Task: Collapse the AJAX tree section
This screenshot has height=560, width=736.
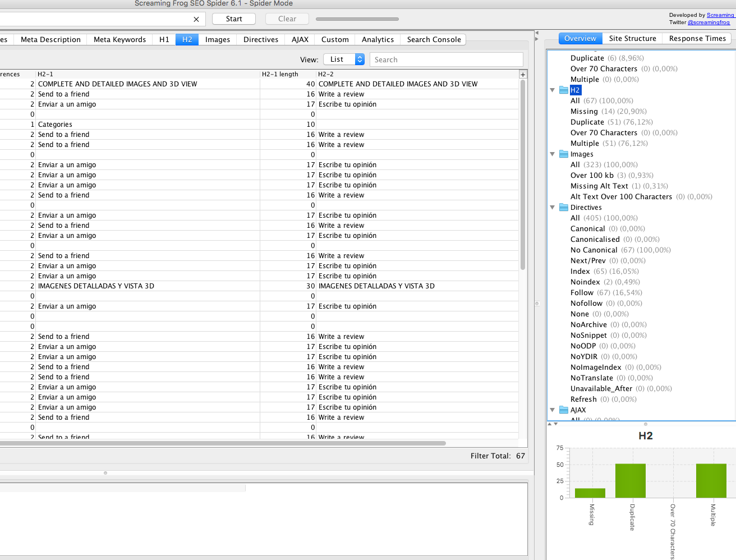Action: (553, 410)
